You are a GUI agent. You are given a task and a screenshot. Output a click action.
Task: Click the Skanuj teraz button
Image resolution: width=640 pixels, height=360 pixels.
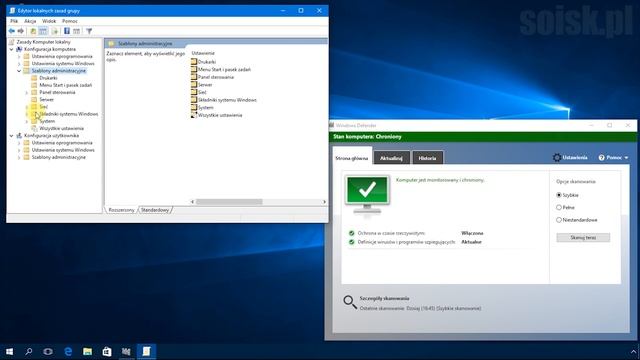coord(583,238)
